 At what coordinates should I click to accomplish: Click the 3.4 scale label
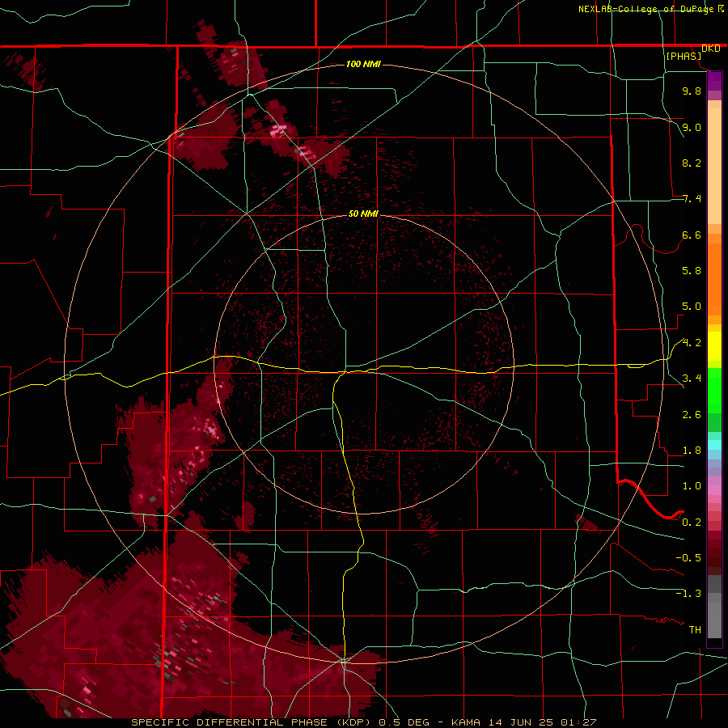point(692,379)
